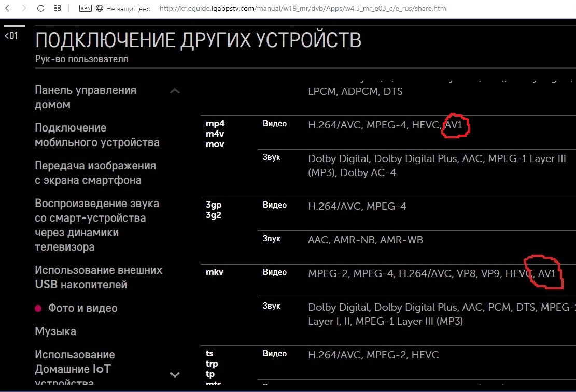Click the browser forward arrow
Viewport: 576px width, 392px height.
(24, 9)
